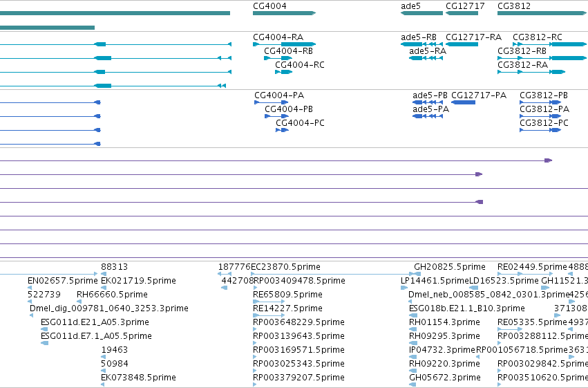Click transcript CG12717-RA label

[473, 37]
